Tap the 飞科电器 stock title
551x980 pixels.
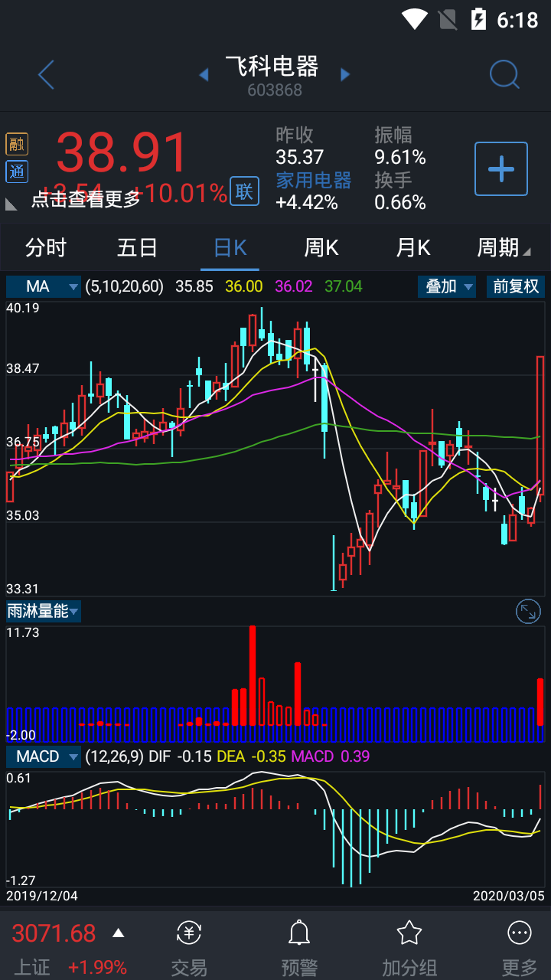[272, 67]
